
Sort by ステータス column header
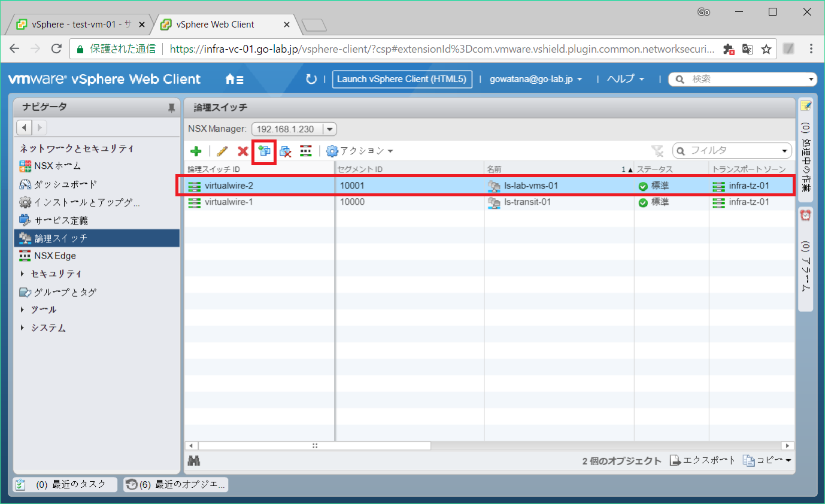pos(671,169)
